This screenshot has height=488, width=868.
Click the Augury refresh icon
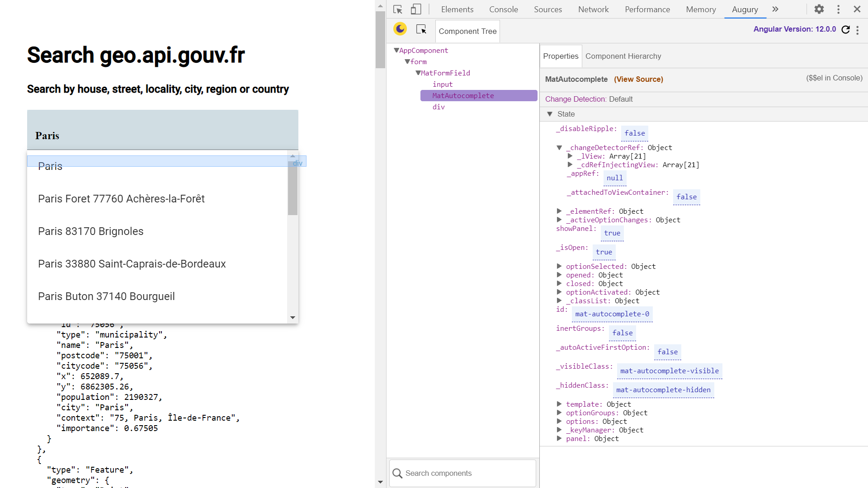pyautogui.click(x=845, y=29)
